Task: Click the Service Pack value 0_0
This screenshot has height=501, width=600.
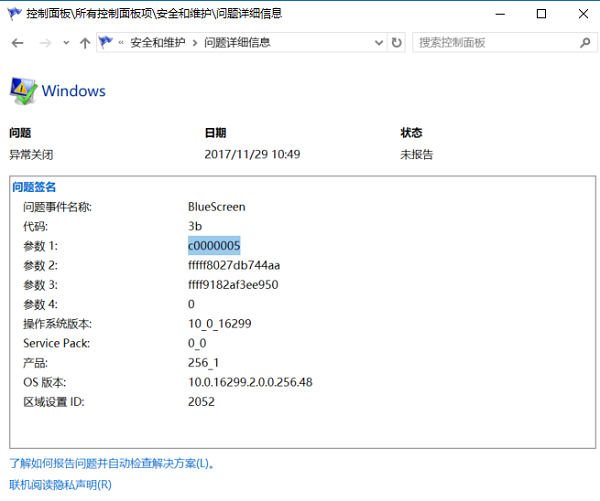Action: point(197,343)
